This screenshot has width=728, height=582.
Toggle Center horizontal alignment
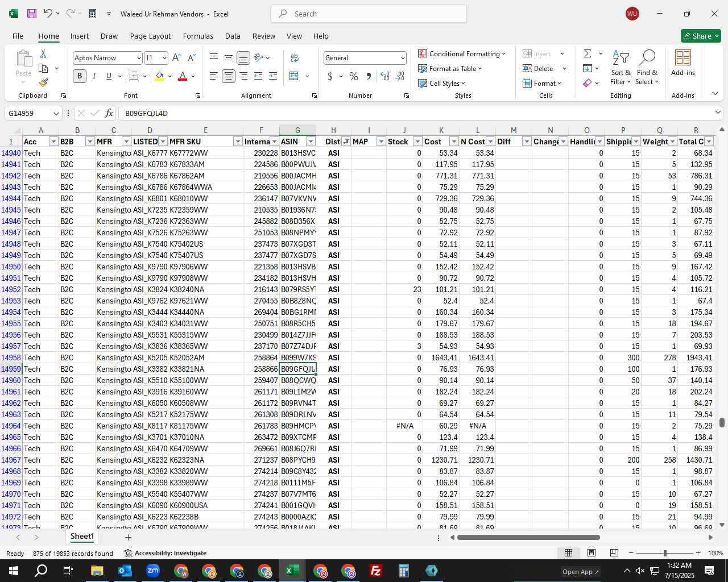pos(229,76)
